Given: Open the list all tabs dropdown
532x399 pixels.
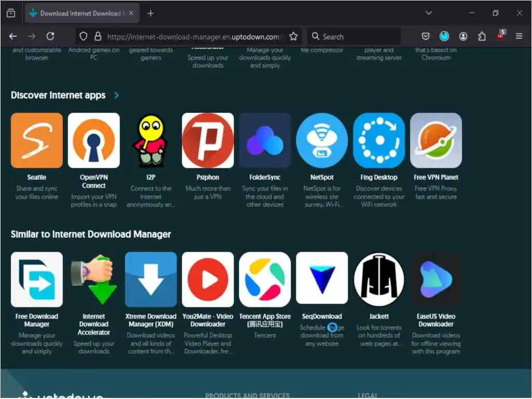Looking at the screenshot, I should pos(429,13).
